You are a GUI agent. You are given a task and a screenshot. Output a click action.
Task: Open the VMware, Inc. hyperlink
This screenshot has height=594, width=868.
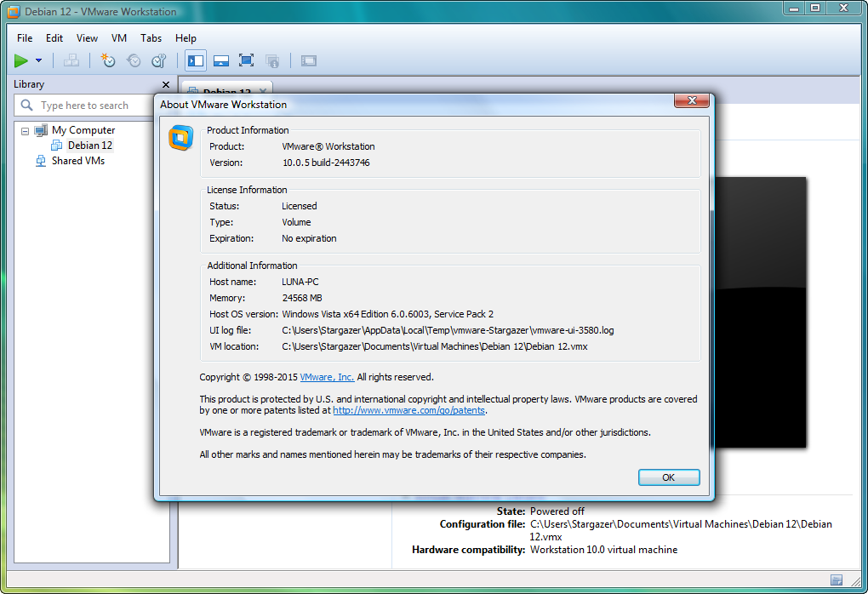(x=327, y=377)
